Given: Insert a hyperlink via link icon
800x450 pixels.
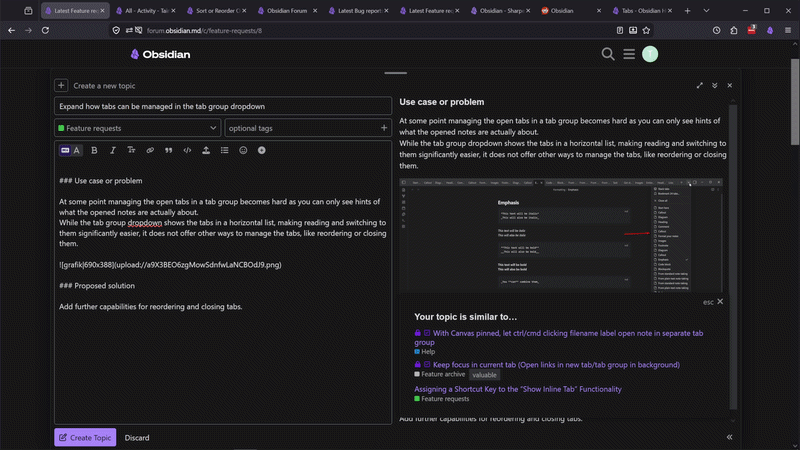Looking at the screenshot, I should [150, 151].
